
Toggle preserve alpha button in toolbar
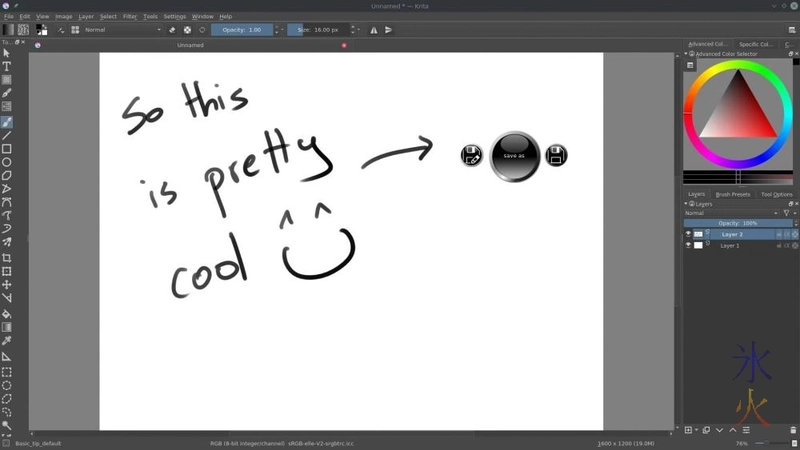187,30
